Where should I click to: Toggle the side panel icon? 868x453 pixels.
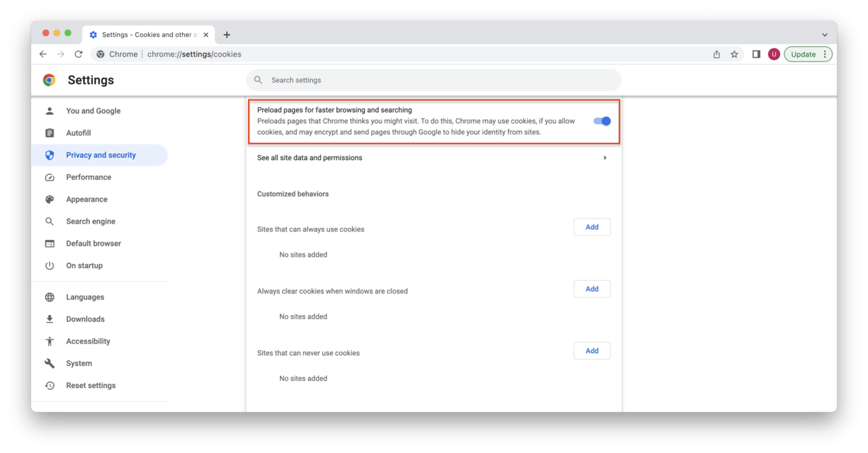pos(756,54)
